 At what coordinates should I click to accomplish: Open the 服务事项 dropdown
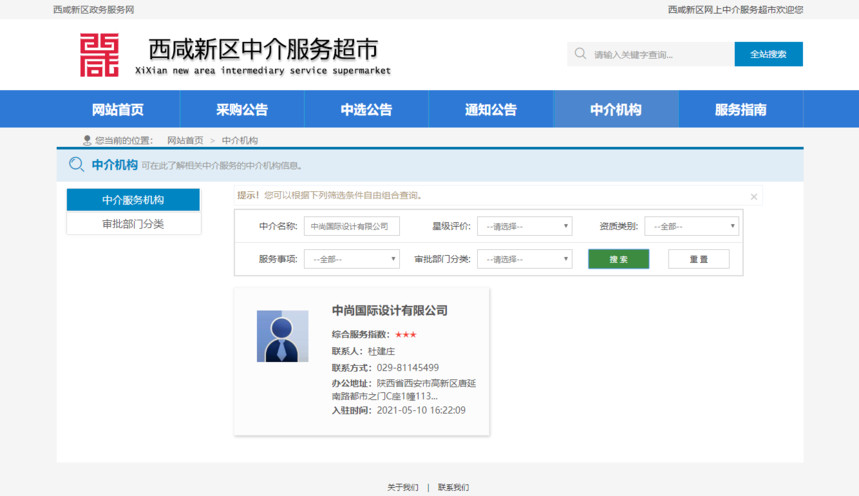click(x=351, y=259)
